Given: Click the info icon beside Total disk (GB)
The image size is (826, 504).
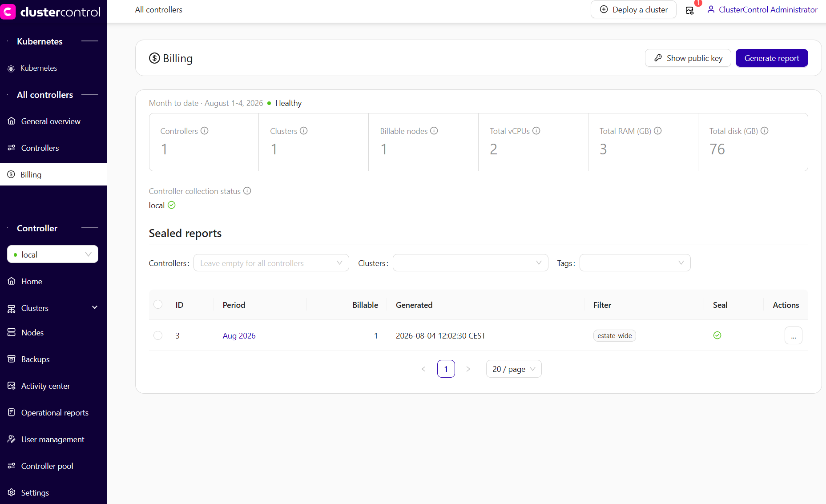Looking at the screenshot, I should 765,131.
